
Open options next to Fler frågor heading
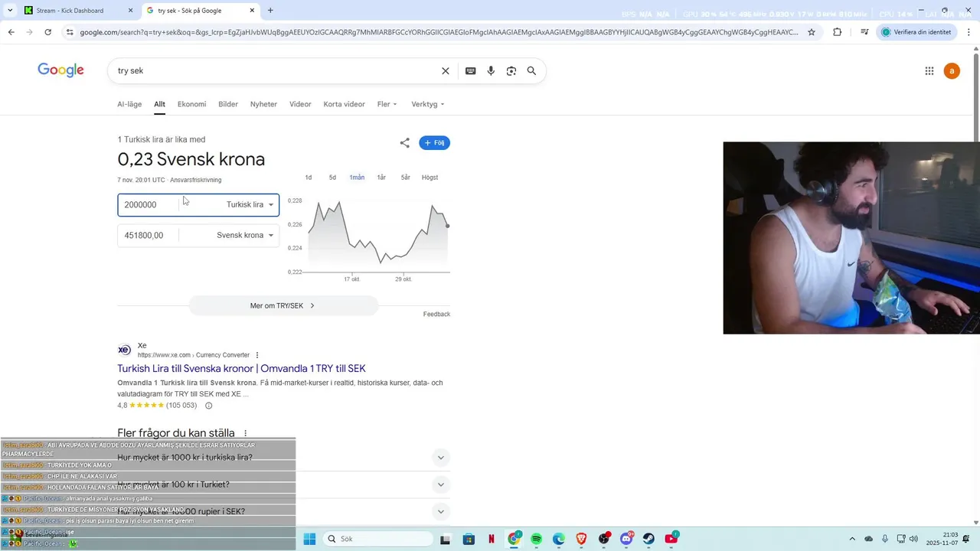245,433
